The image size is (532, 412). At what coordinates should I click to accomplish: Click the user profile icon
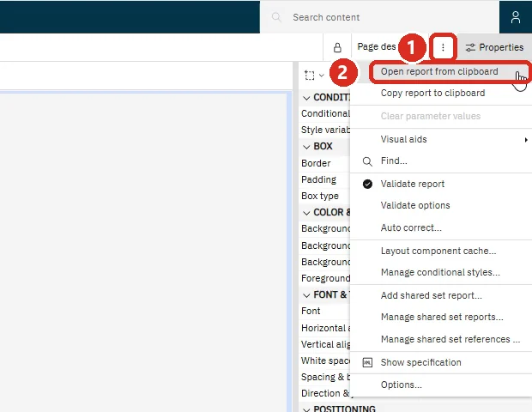pyautogui.click(x=516, y=17)
